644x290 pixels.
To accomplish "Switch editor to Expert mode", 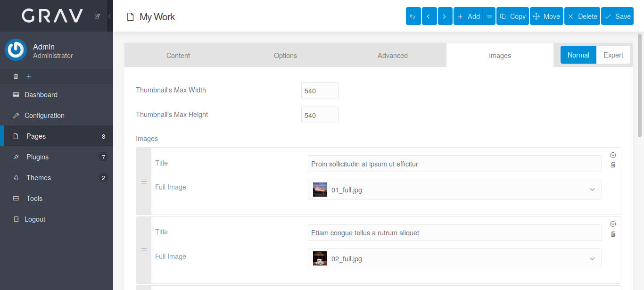I will [613, 55].
